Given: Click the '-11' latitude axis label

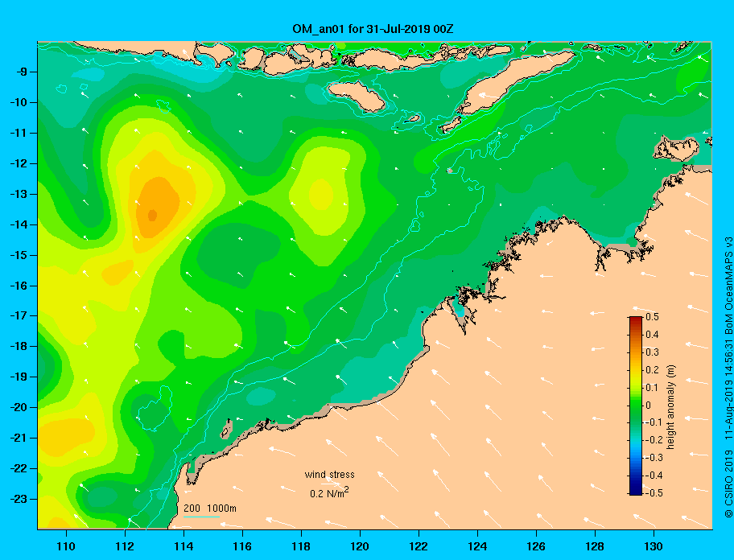Looking at the screenshot, I should tap(19, 134).
